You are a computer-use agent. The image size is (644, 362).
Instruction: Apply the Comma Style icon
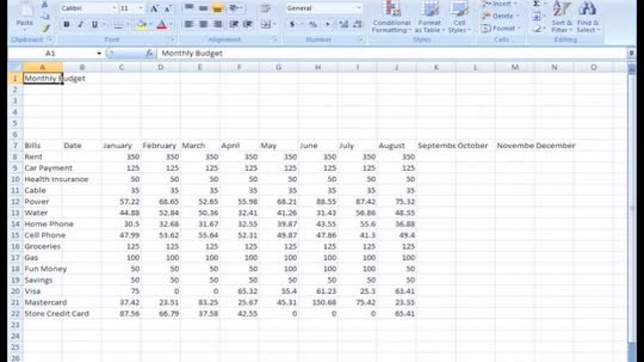coord(327,24)
